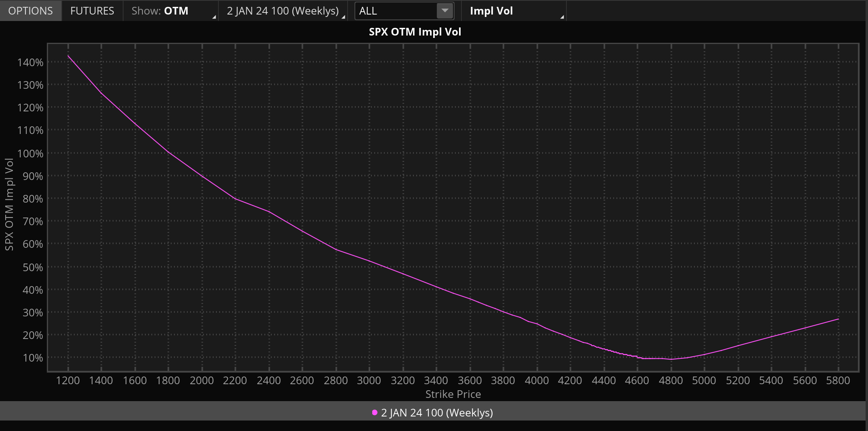The image size is (868, 431).
Task: Click the 4800 strike axis label
Action: pos(671,381)
